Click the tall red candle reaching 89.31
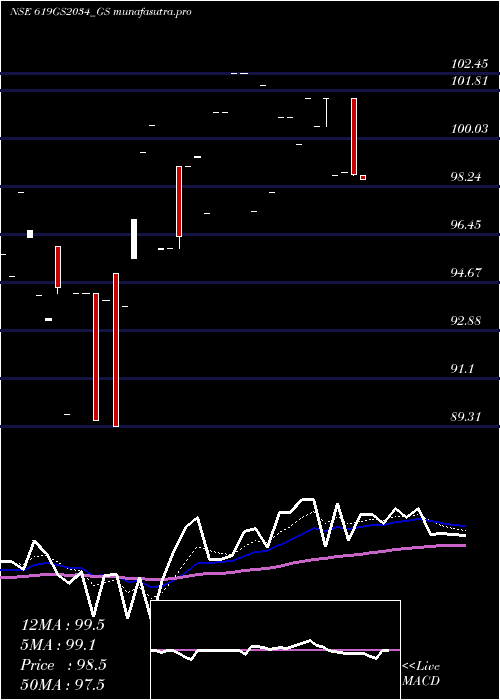This screenshot has height=700, width=500. [x=116, y=350]
